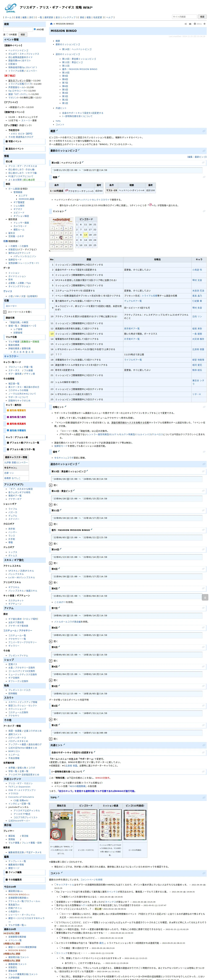Click the sidebar 検索 button under the radios
The height and width of the screenshot is (980, 210).
click(x=23, y=34)
